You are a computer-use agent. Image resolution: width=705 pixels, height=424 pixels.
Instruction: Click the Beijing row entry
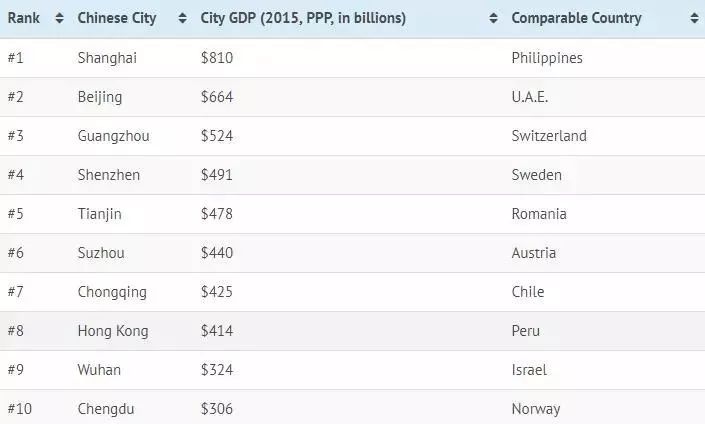100,97
